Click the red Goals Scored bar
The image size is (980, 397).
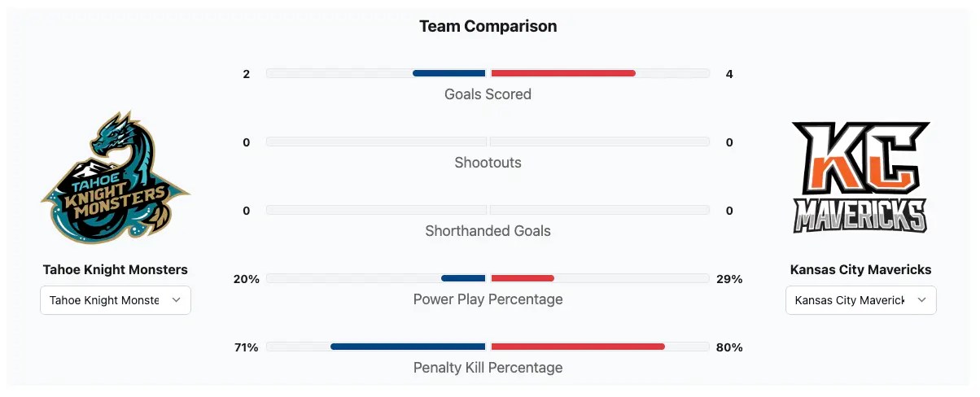[x=563, y=73]
